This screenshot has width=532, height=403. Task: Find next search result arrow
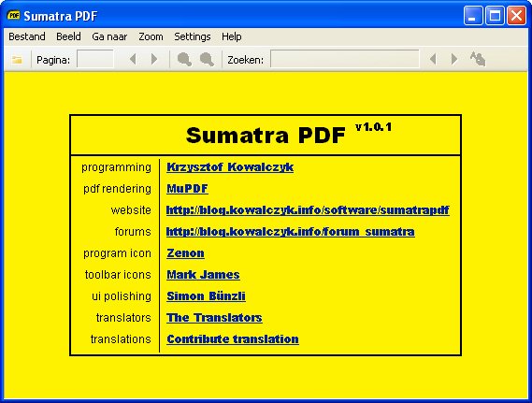(x=454, y=59)
